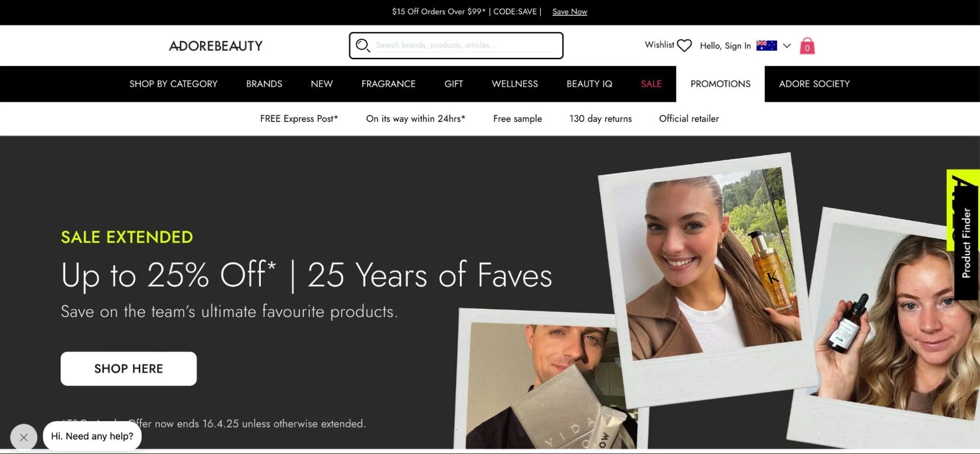Click the Save Now link
The image size is (980, 454).
tap(570, 12)
